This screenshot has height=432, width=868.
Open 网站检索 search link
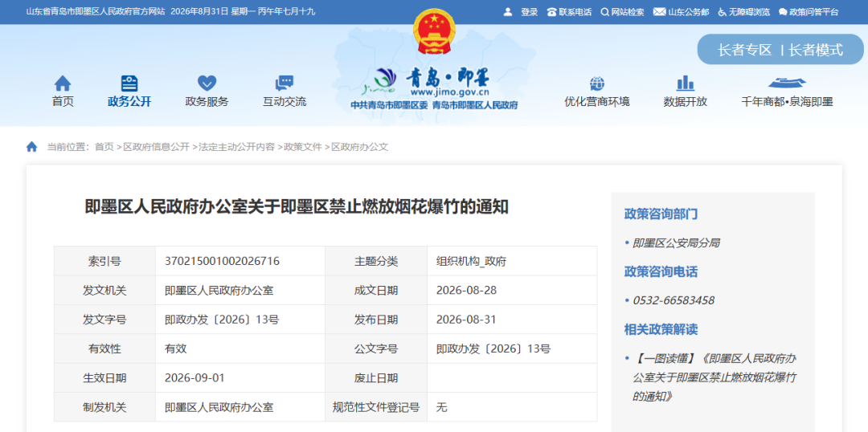[x=622, y=11]
